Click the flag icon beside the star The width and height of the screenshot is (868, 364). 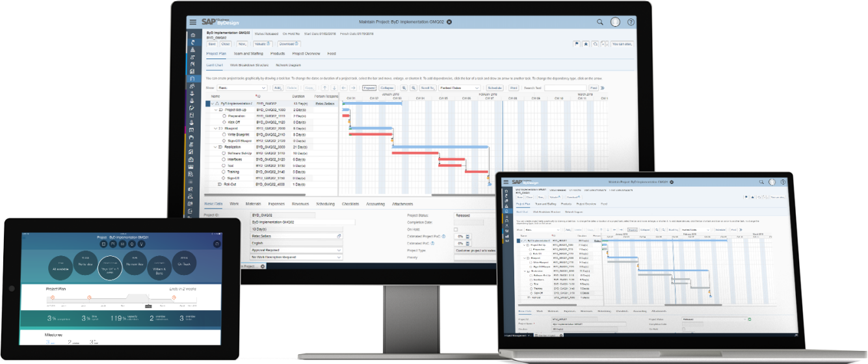576,44
